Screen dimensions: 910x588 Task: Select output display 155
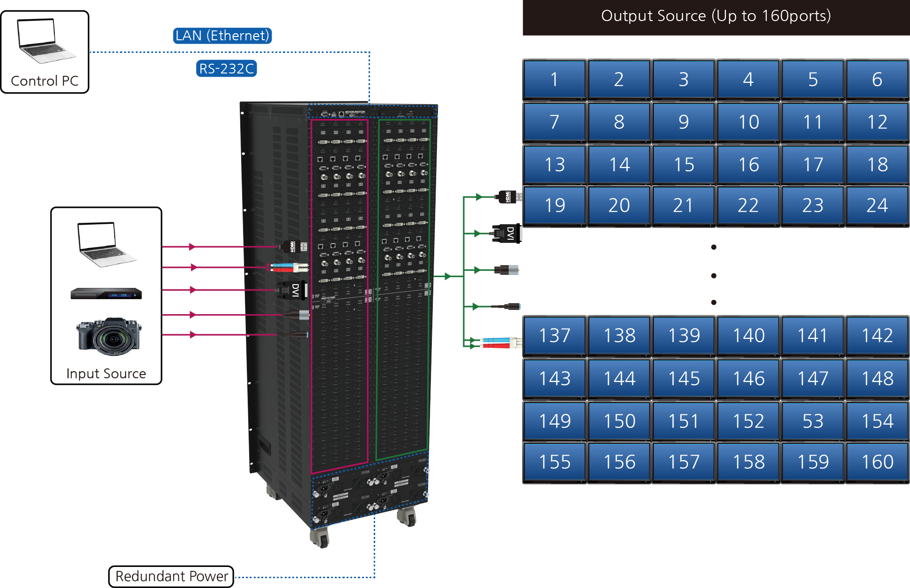pyautogui.click(x=555, y=463)
